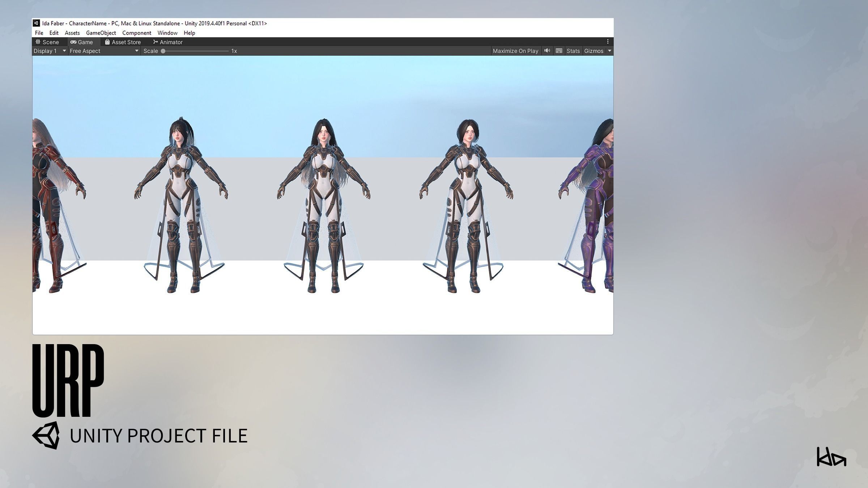
Task: Click the Animator tab icon
Action: [x=156, y=42]
